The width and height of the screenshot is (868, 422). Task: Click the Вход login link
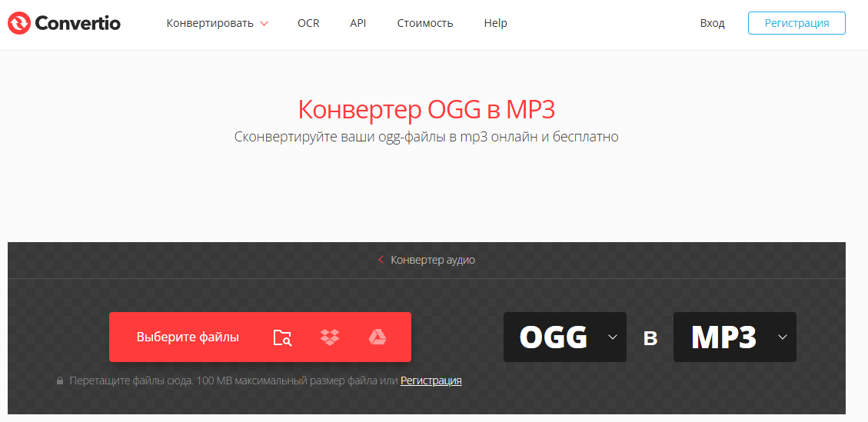[x=713, y=23]
